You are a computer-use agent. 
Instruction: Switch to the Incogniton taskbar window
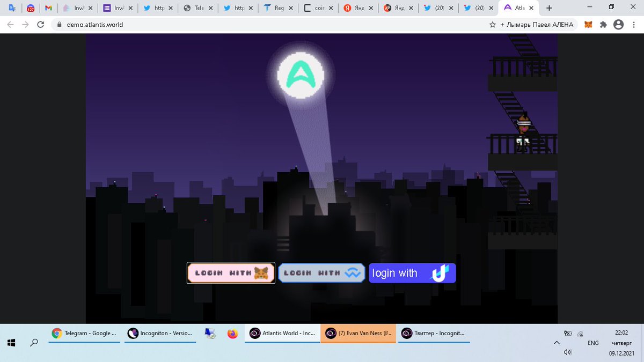(161, 333)
